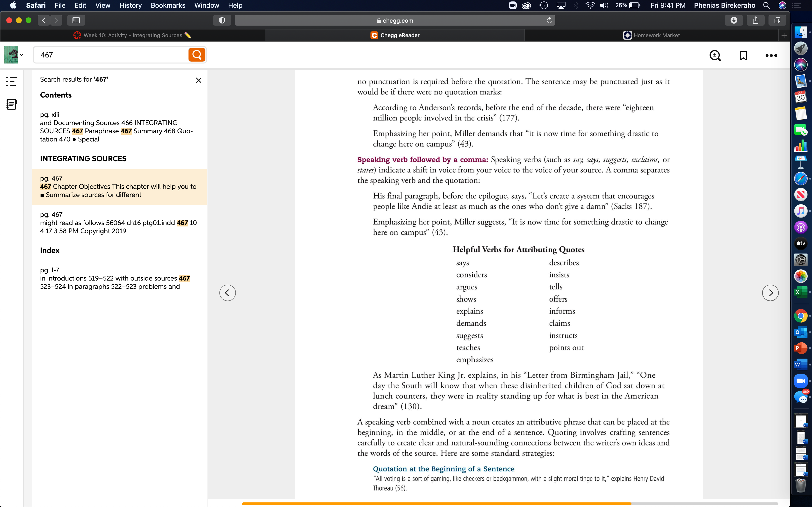Click the zoom magnifier icon in reader
The width and height of the screenshot is (812, 507).
pos(715,55)
